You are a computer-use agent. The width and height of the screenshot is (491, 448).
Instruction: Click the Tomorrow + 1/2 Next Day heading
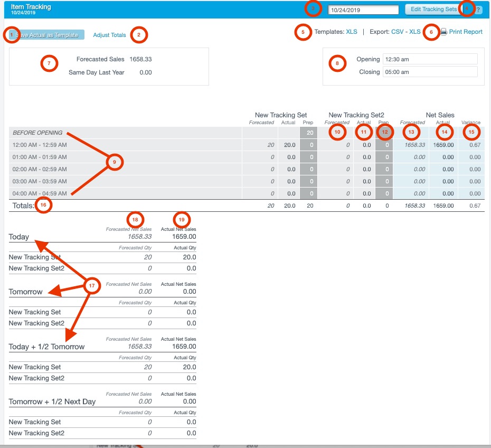click(x=52, y=402)
